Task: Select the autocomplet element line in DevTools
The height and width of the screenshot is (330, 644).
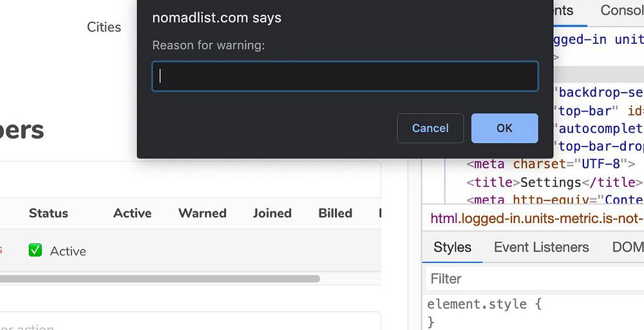Action: (600, 128)
